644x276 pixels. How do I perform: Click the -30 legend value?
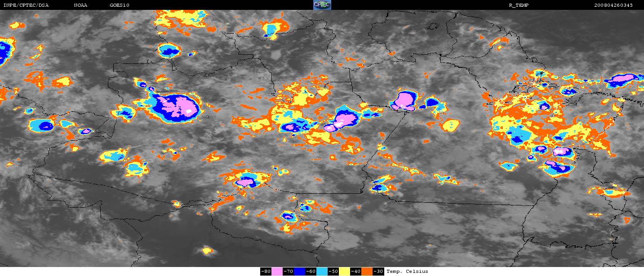point(378,272)
